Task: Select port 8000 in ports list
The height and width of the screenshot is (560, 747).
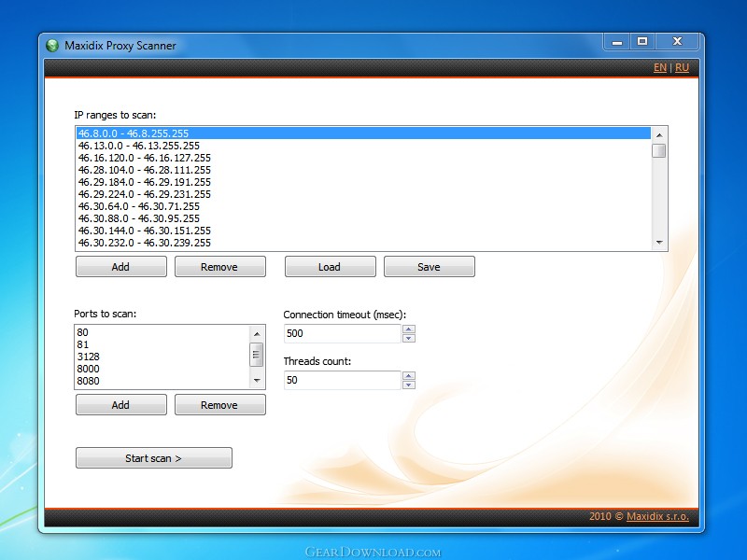Action: click(162, 369)
